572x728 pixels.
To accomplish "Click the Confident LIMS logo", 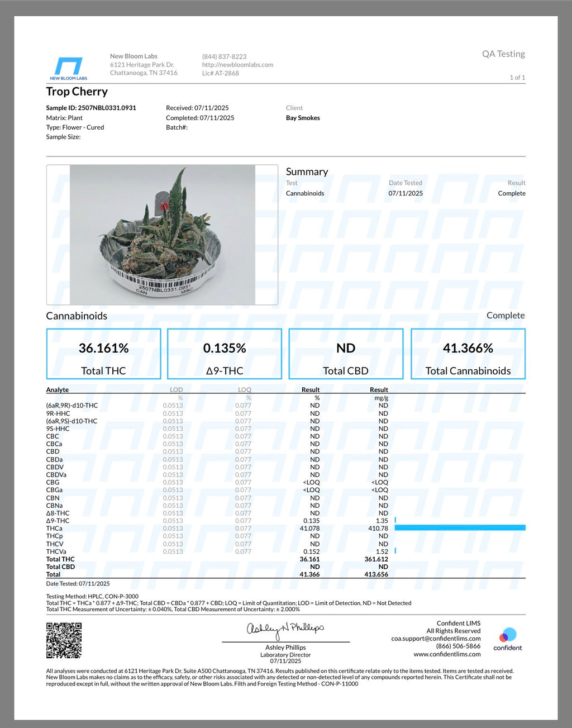I will 507,639.
